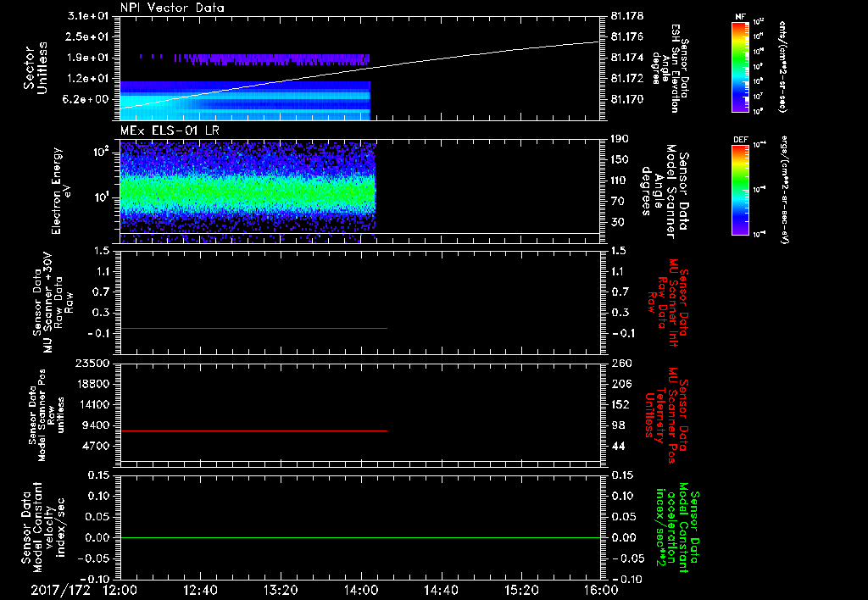868x600 pixels.
Task: Click the 81.172 elevation tick label
Action: [627, 79]
